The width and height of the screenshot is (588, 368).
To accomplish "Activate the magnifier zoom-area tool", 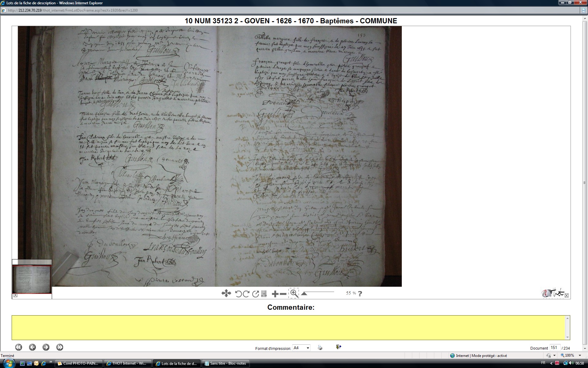I will tap(294, 293).
